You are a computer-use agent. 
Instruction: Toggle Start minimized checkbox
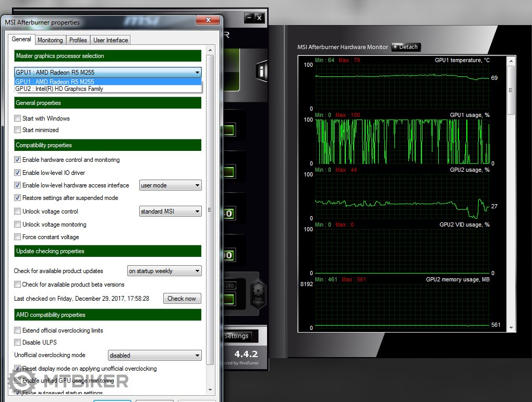pos(18,130)
